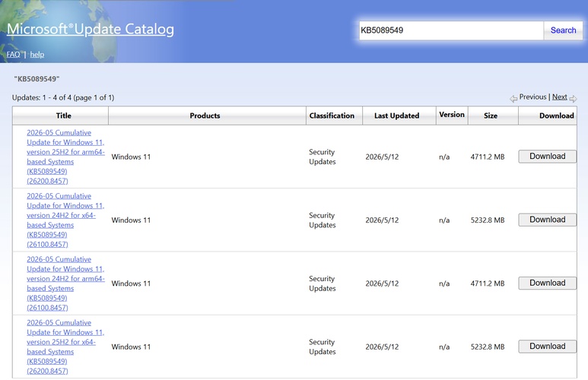Click the 2026/5/12 date in 25H2 x64 row

tap(382, 347)
